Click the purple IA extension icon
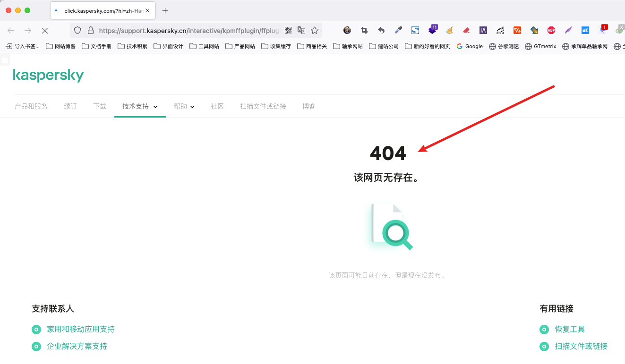Screen dimensions: 625x364 pos(483,30)
